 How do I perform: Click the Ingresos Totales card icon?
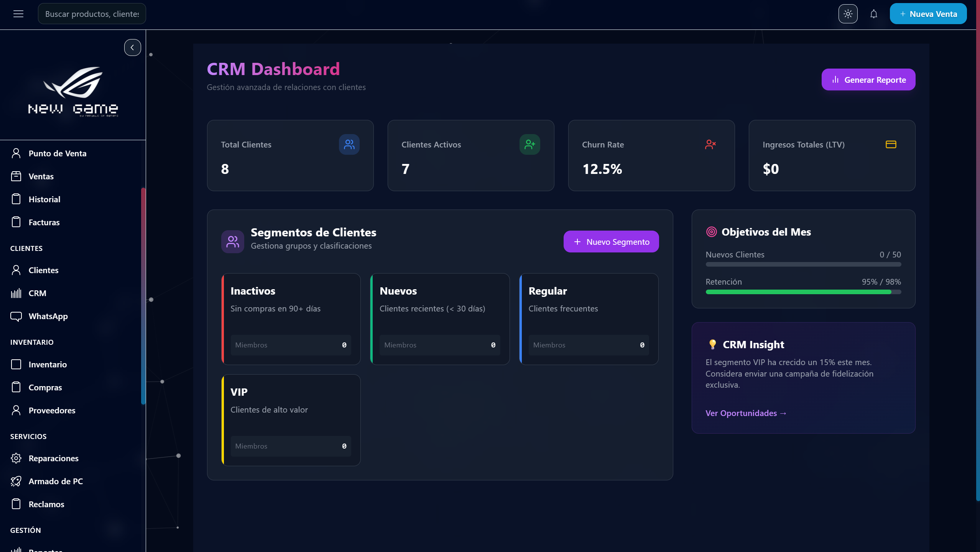click(891, 144)
